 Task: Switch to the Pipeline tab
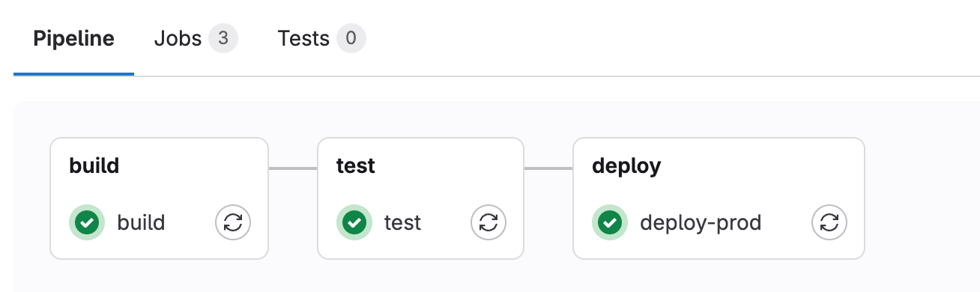[73, 38]
